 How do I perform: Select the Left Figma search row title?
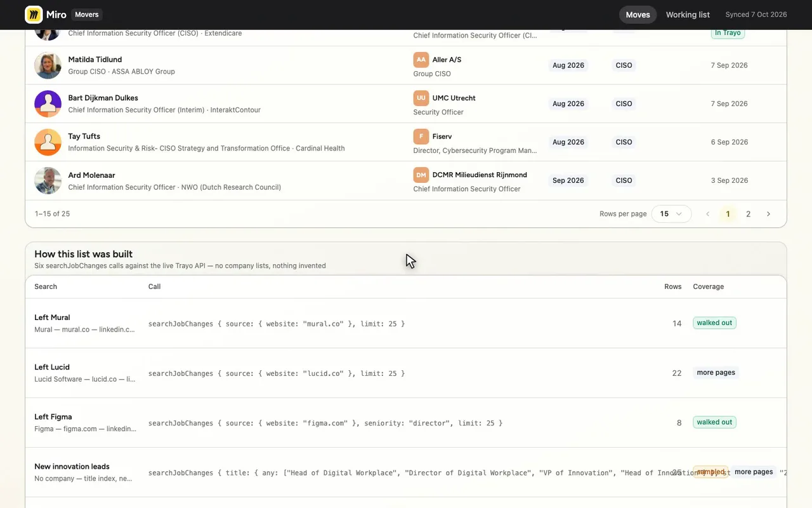pos(53,417)
